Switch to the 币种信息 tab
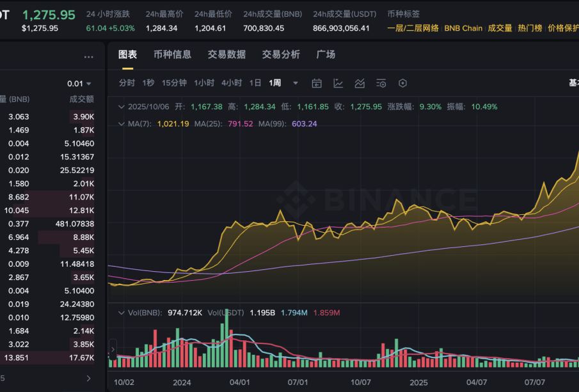This screenshot has width=579, height=392. 172,54
